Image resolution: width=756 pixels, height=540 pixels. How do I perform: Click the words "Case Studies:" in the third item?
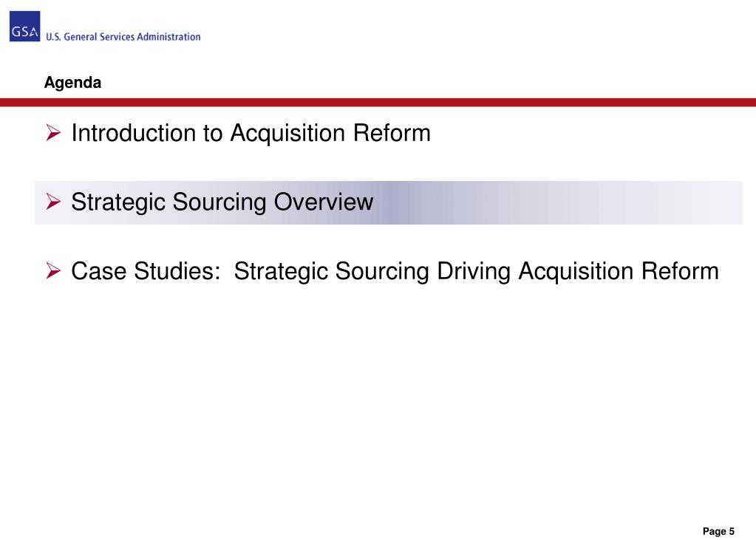click(x=146, y=271)
